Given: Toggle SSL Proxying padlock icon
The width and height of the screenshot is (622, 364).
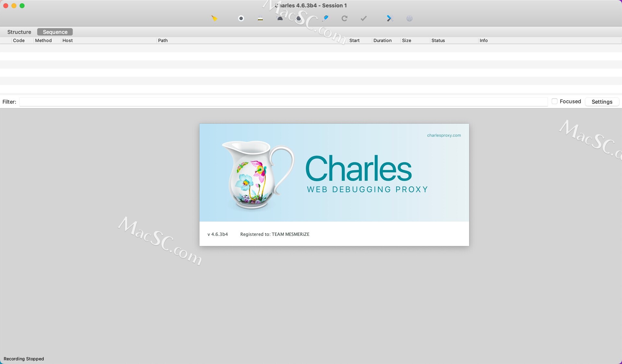Looking at the screenshot, I should [x=260, y=18].
